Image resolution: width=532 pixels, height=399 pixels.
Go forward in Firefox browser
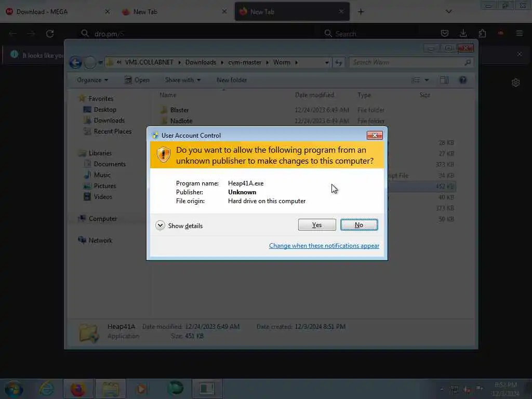coord(31,34)
